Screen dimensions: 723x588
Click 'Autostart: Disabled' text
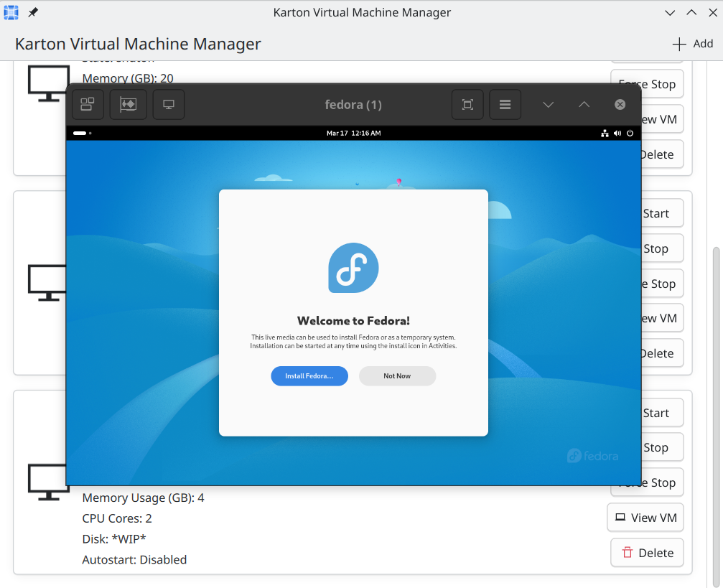(134, 559)
